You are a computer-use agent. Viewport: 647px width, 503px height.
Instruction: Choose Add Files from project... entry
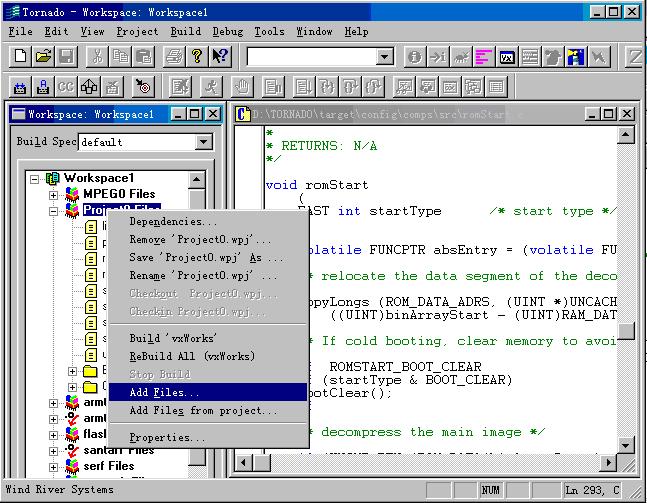click(208, 411)
